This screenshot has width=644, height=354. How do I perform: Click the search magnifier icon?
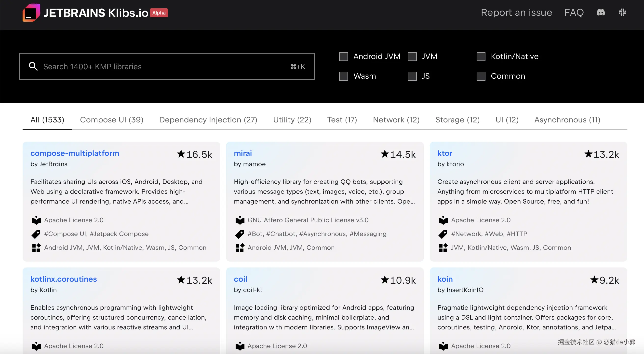coord(33,66)
